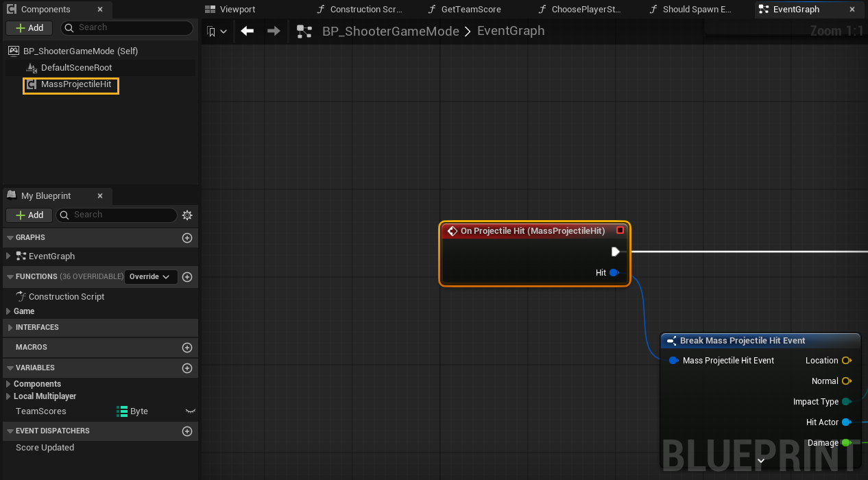Screen dimensions: 868x480
Task: Select the MACROS section header
Action: tap(32, 348)
